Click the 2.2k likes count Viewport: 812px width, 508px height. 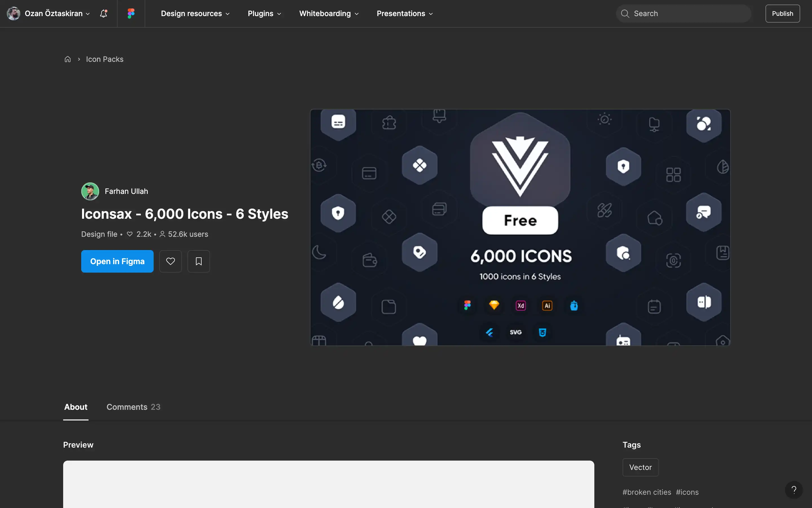139,234
